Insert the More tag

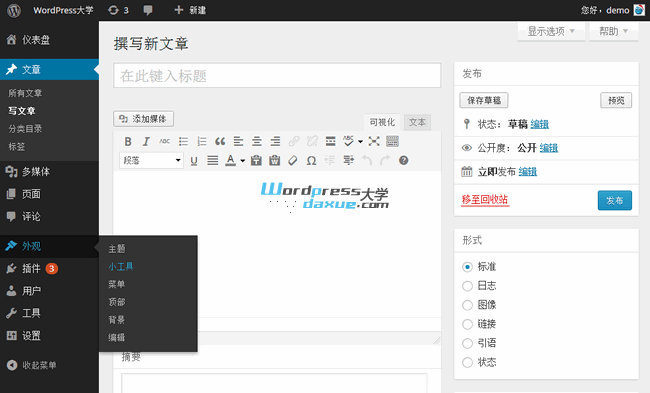point(330,141)
